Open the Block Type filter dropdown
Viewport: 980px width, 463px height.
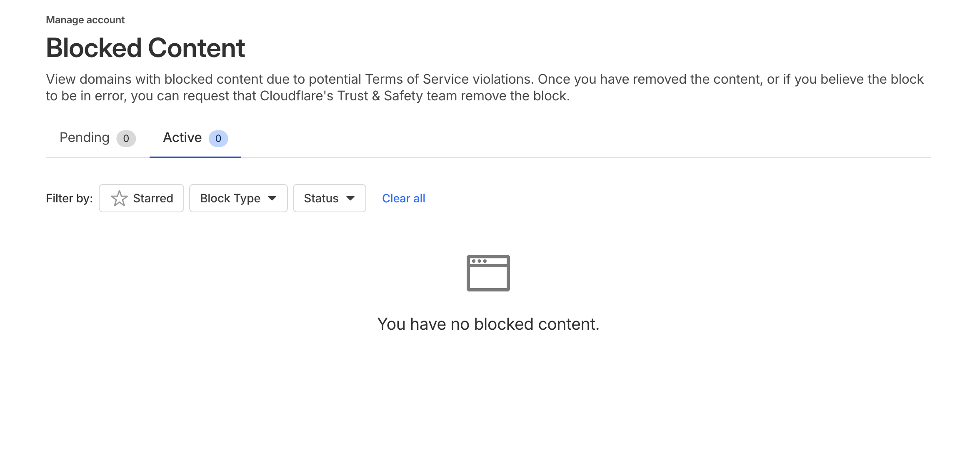tap(238, 198)
